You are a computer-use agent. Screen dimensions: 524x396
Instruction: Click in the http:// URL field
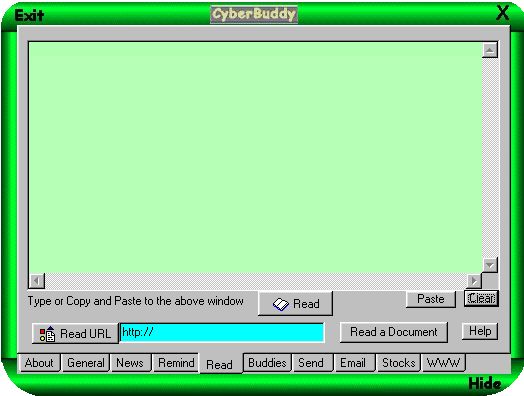[x=222, y=332]
